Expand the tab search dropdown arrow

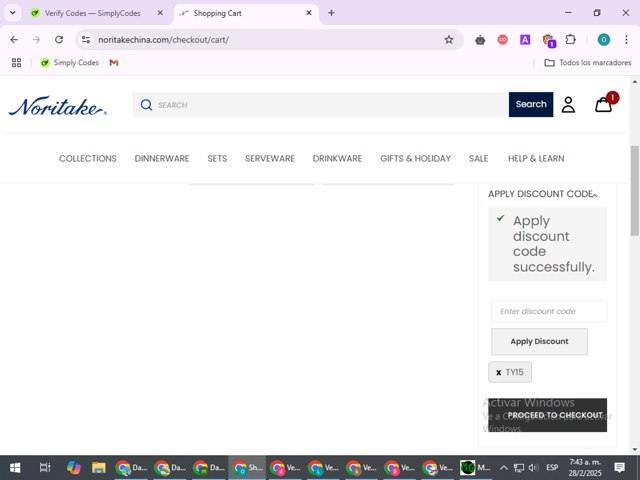pyautogui.click(x=13, y=13)
